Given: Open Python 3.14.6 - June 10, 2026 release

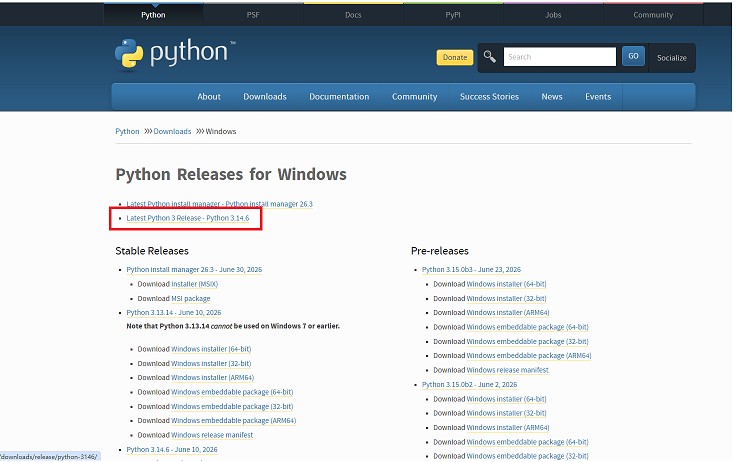Looking at the screenshot, I should [x=172, y=450].
